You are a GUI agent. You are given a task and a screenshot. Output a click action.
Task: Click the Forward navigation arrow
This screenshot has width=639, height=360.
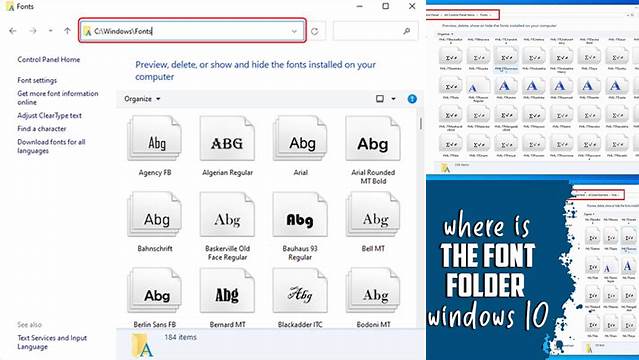pos(33,31)
